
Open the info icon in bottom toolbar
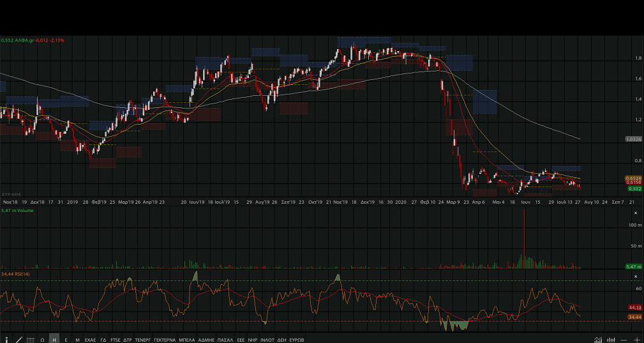[x=6, y=340]
